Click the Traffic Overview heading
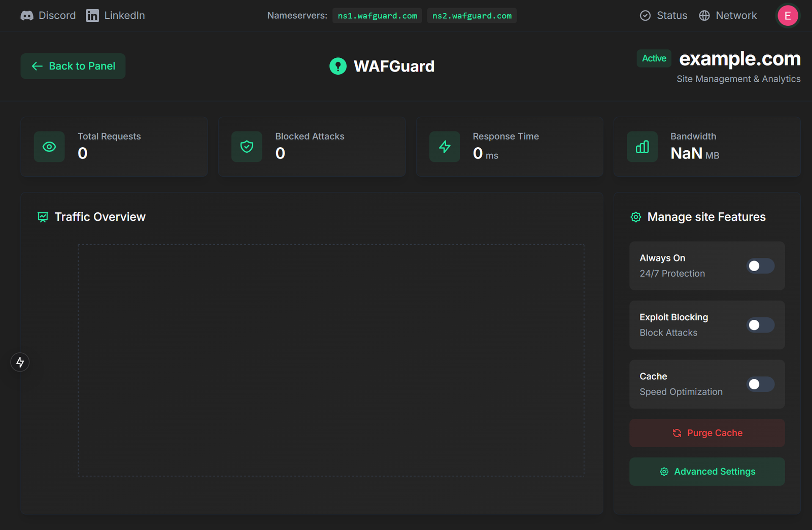Viewport: 812px width, 530px height. tap(100, 217)
